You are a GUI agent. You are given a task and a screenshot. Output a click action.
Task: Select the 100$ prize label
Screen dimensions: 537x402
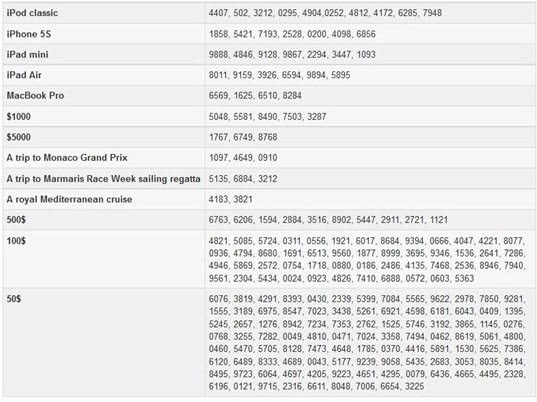16,241
